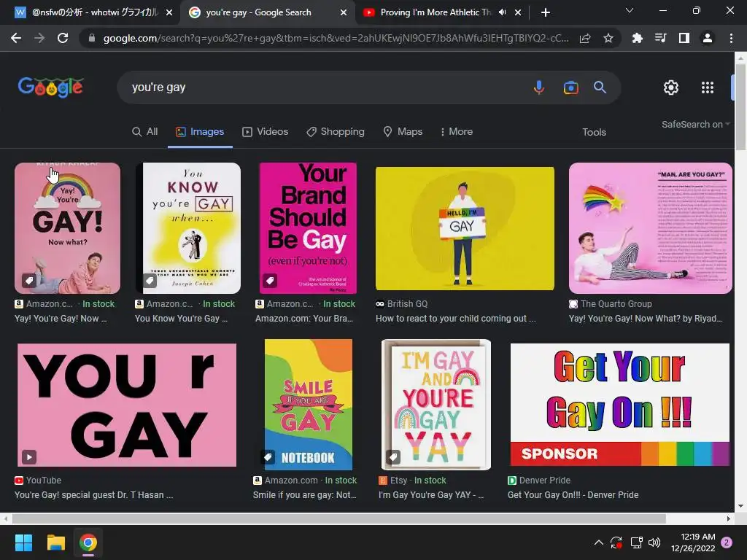This screenshot has width=747, height=560.
Task: Click the Chrome taskbar icon
Action: pos(88,542)
